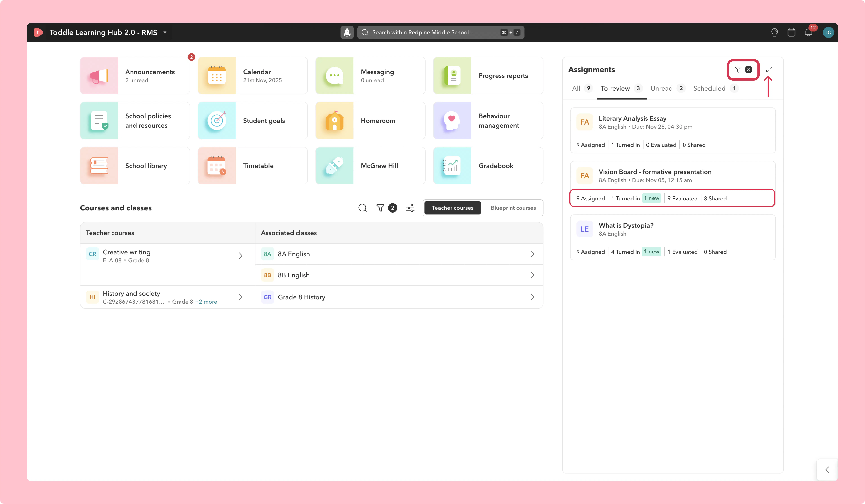Click 1 new badge on What is Dystopia
The image size is (865, 504).
tap(652, 252)
